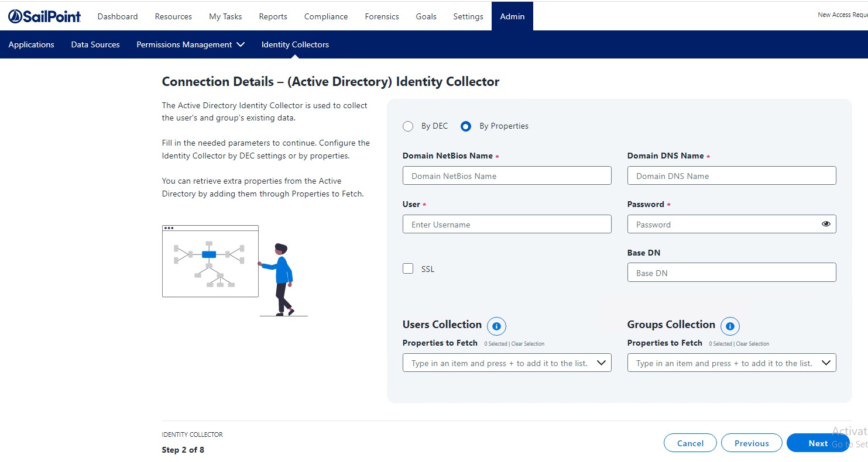This screenshot has width=868, height=462.
Task: Switch to Identity Collectors tab
Action: [295, 44]
